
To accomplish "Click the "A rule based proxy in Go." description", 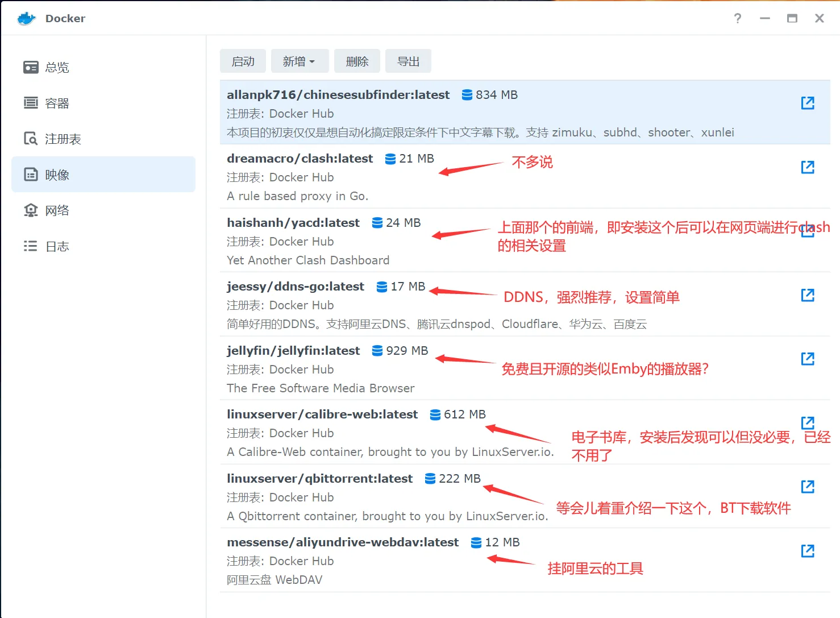I will 298,196.
